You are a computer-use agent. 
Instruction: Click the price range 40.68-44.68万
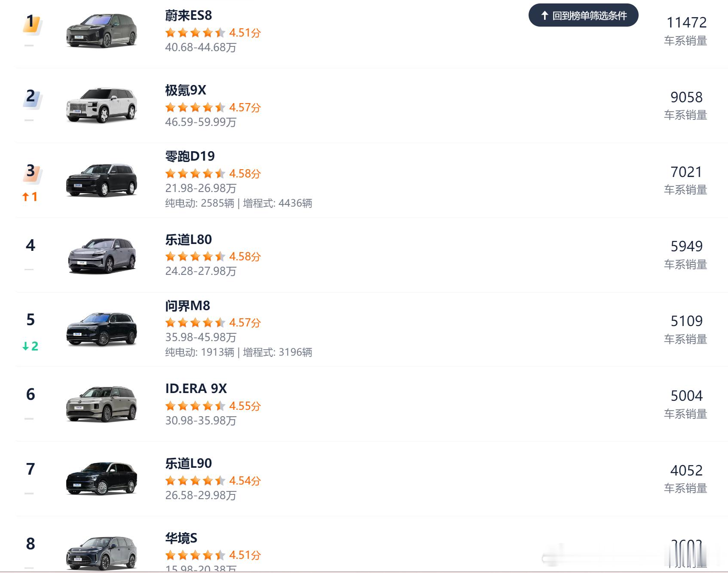[x=201, y=47]
